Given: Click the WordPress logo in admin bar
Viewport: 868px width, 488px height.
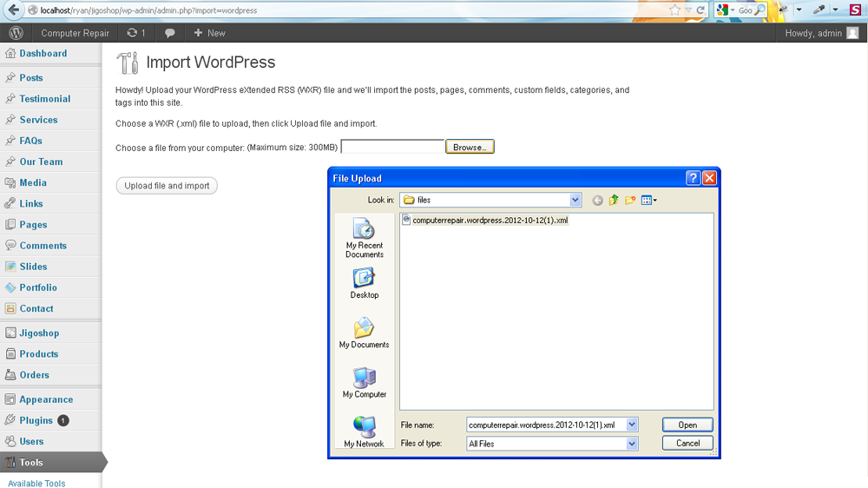Looking at the screenshot, I should pyautogui.click(x=16, y=33).
